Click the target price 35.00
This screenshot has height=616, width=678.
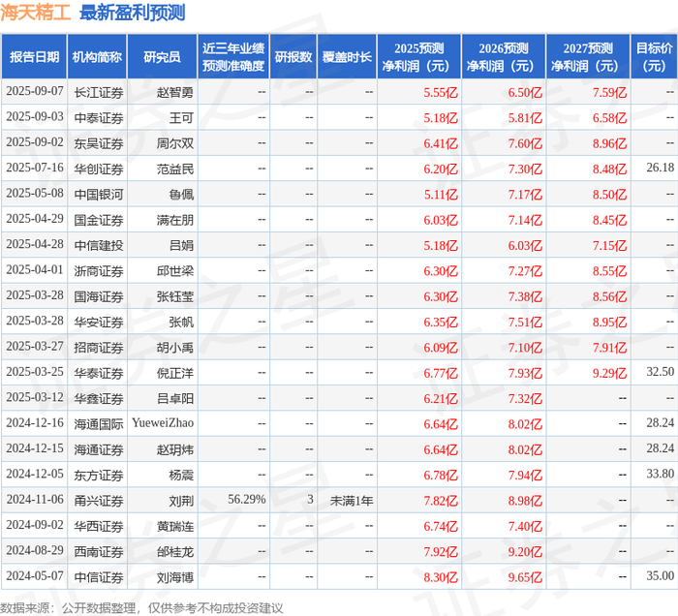click(661, 575)
